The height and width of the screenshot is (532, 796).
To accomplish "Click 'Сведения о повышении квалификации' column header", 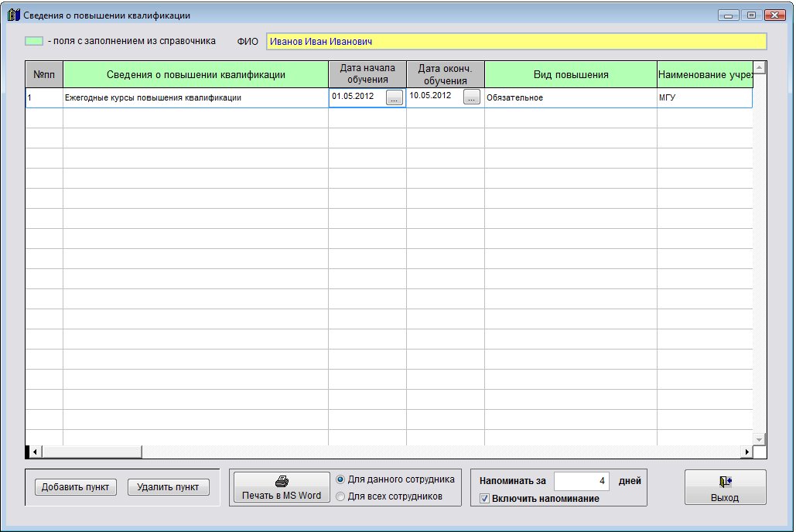I will tap(196, 75).
